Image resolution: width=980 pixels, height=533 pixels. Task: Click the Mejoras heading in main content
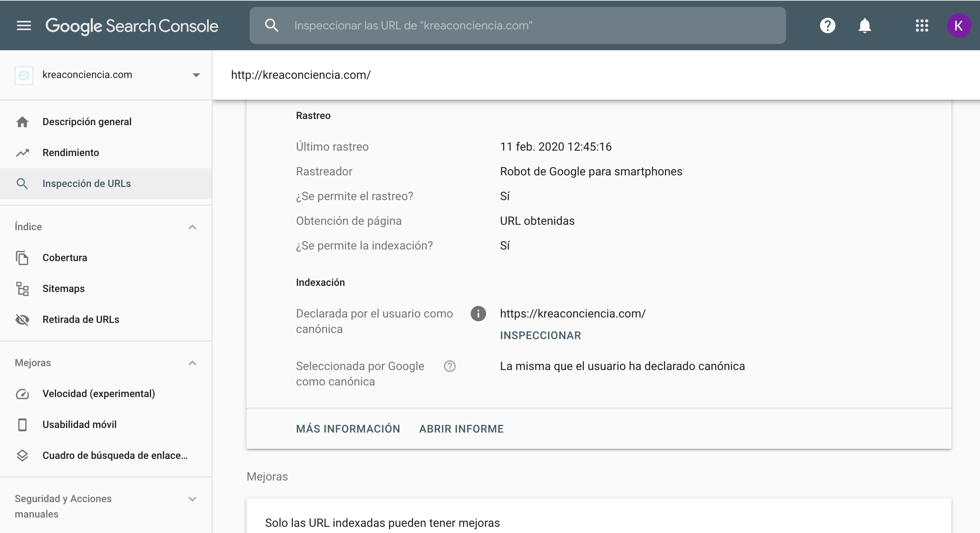click(x=267, y=477)
